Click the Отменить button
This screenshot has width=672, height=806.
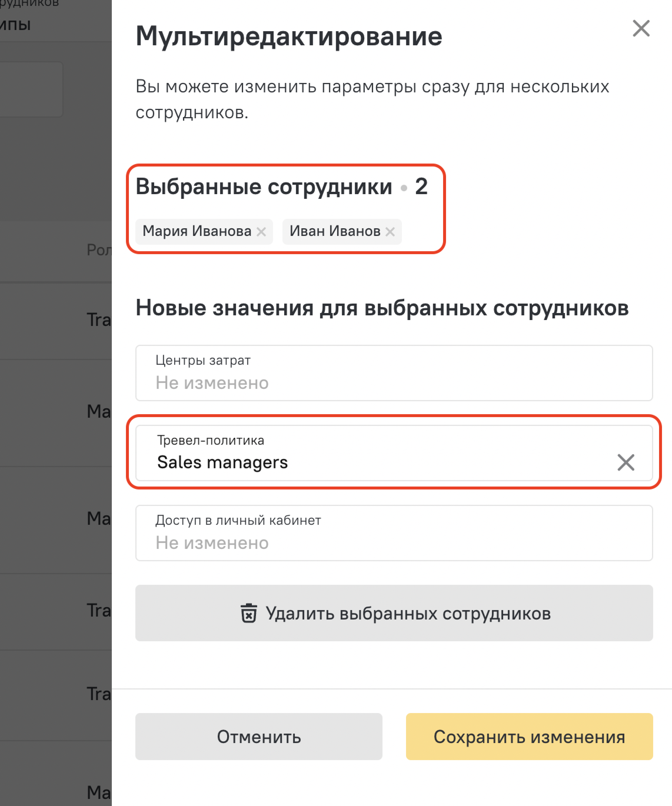259,737
